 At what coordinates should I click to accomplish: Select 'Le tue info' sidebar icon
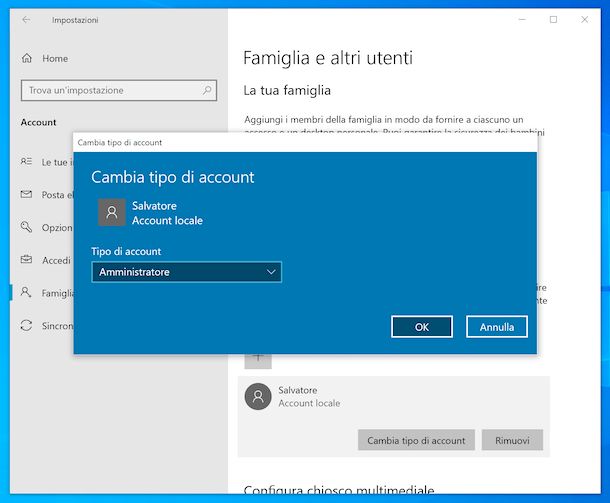26,161
